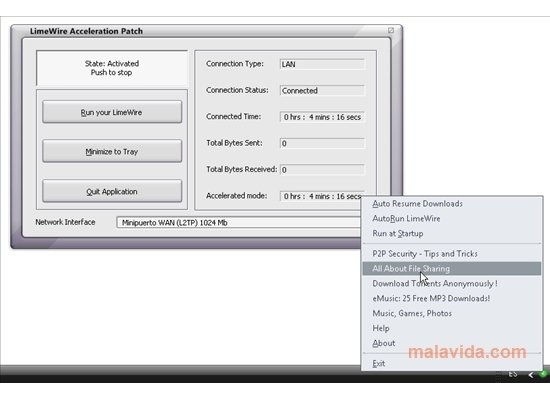Select Music, Games, Photos menu entry
The image size is (550, 400).
click(x=452, y=313)
